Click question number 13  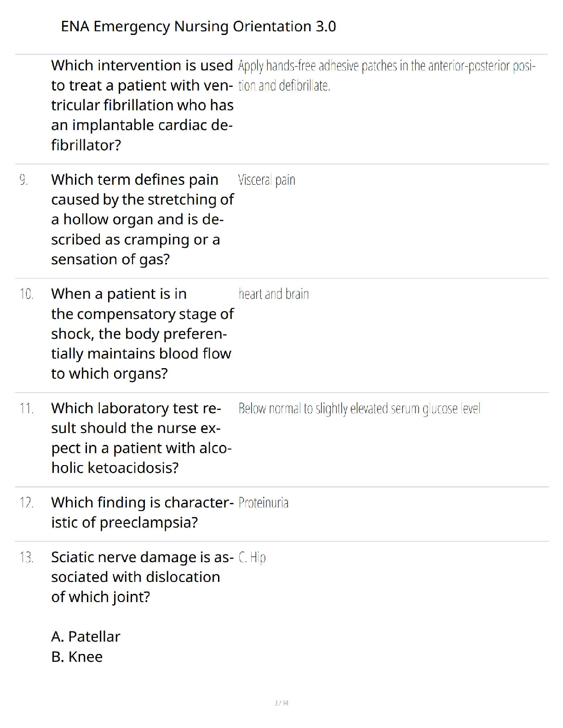(x=26, y=557)
